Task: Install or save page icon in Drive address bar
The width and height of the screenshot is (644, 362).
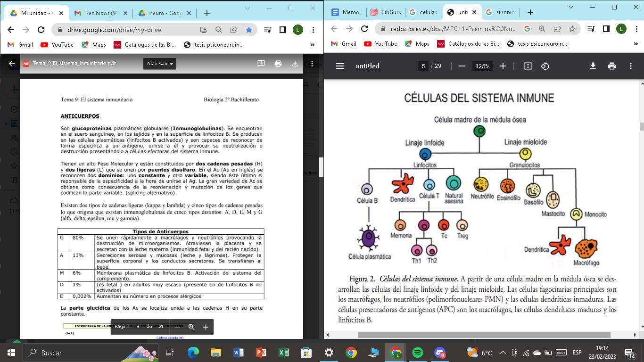Action: click(x=204, y=29)
